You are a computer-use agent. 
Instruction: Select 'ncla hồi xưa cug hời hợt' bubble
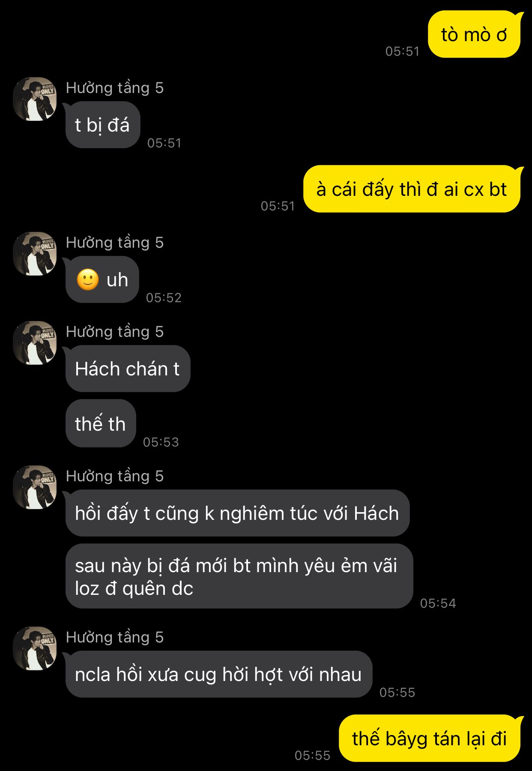click(219, 674)
